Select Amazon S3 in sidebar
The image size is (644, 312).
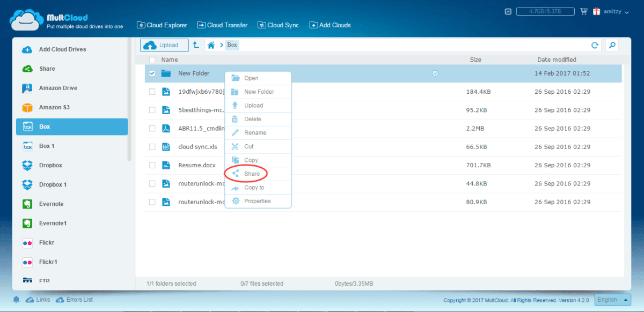72,107
